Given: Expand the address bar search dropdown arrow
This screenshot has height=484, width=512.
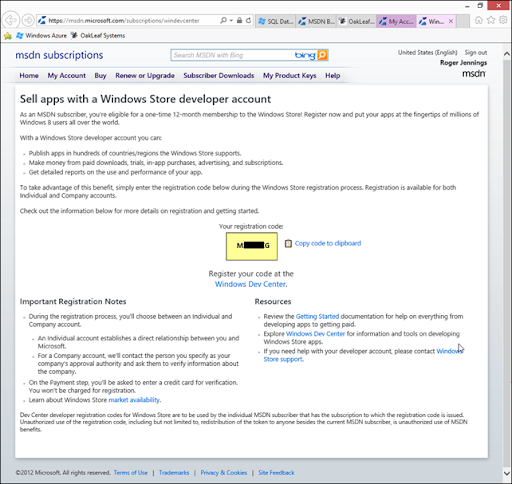Looking at the screenshot, I should click(x=231, y=21).
